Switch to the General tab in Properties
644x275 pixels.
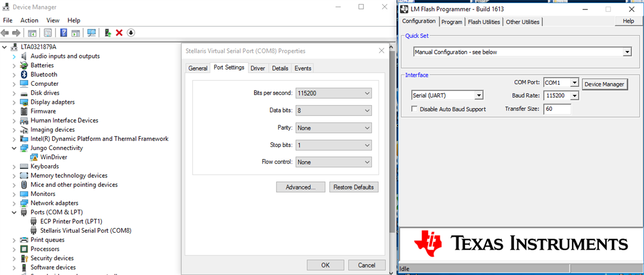[198, 68]
